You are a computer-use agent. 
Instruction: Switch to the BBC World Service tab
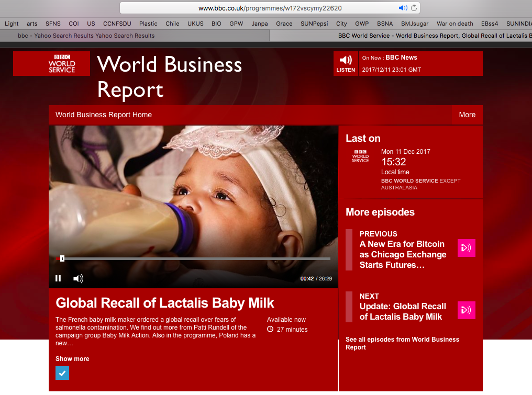coord(401,36)
